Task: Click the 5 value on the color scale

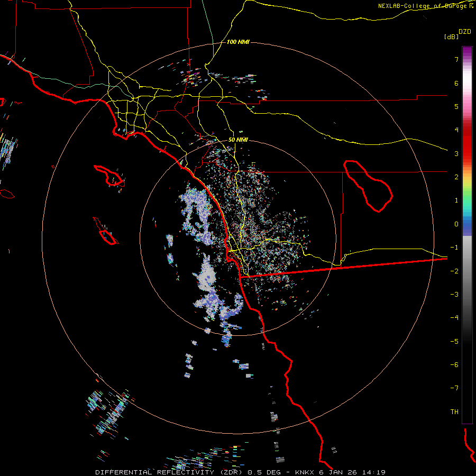Action: pos(456,106)
